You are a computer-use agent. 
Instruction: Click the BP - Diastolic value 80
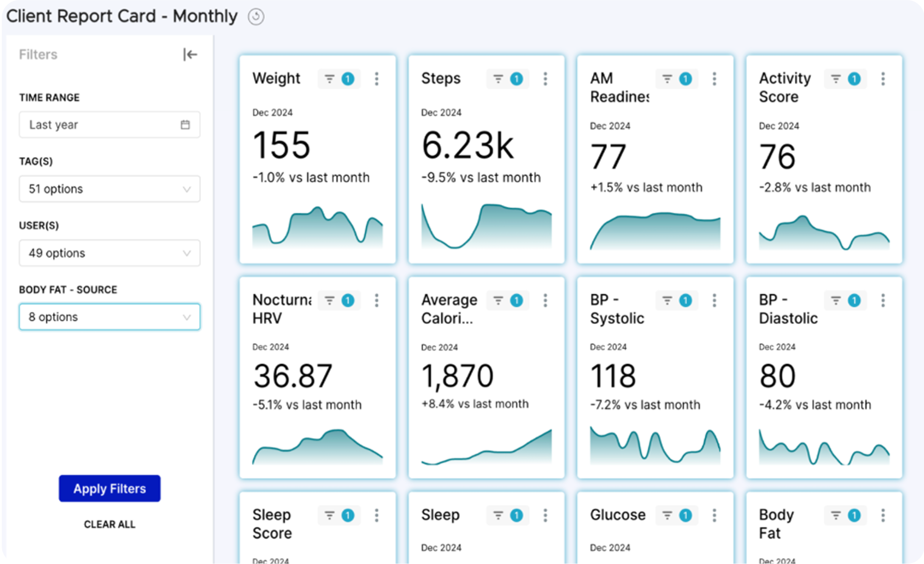[778, 376]
